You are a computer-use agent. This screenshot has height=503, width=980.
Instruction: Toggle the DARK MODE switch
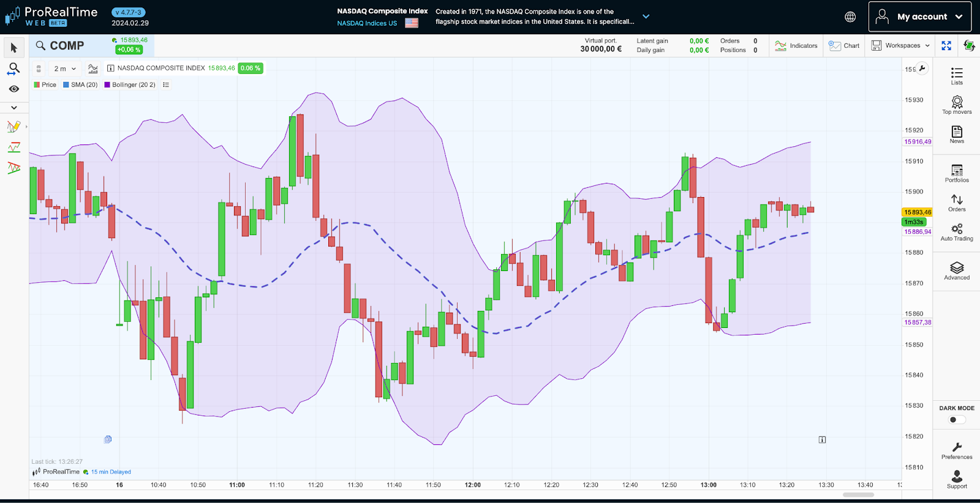[957, 420]
